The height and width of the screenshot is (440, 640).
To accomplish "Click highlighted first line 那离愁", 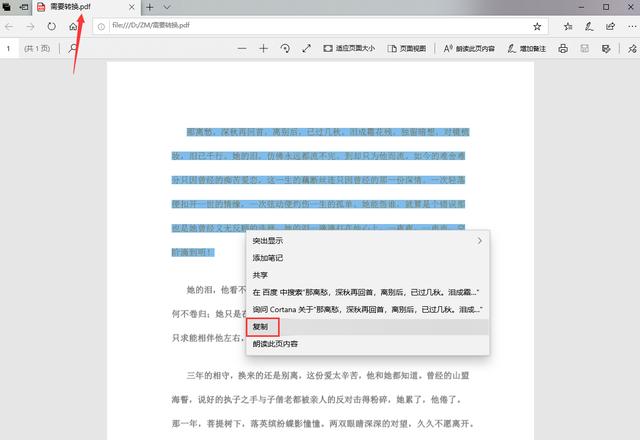I will coord(328,132).
